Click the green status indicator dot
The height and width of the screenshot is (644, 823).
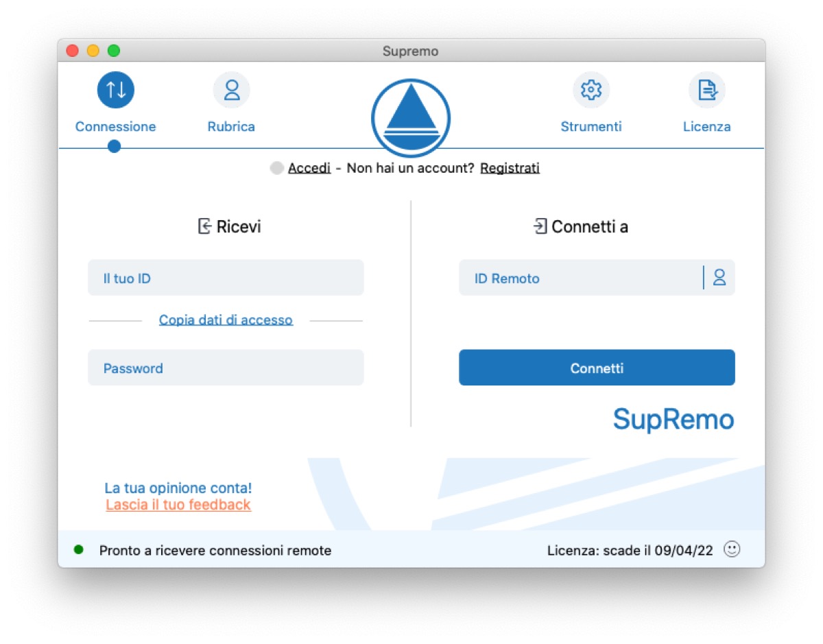[x=79, y=549]
